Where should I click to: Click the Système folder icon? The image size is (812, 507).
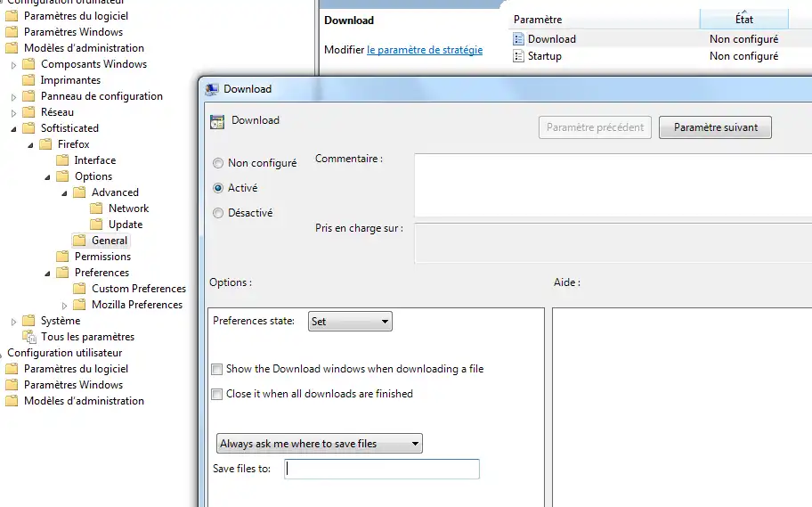(x=28, y=321)
